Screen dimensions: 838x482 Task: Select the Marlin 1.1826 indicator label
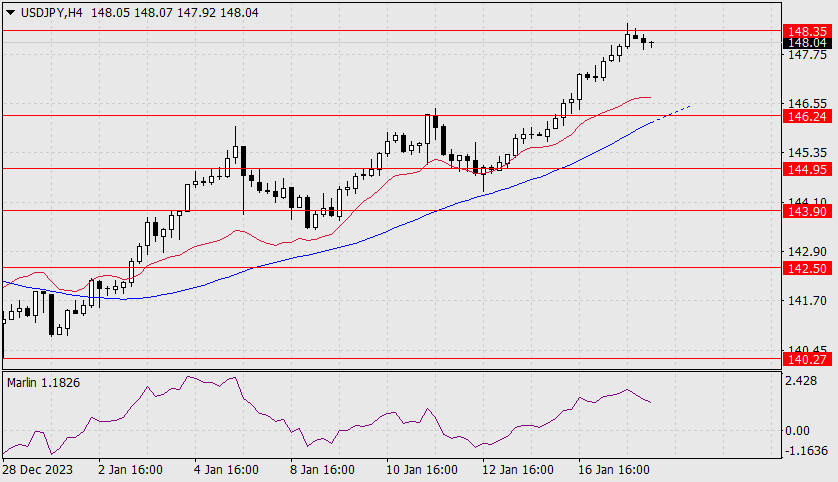pos(43,383)
